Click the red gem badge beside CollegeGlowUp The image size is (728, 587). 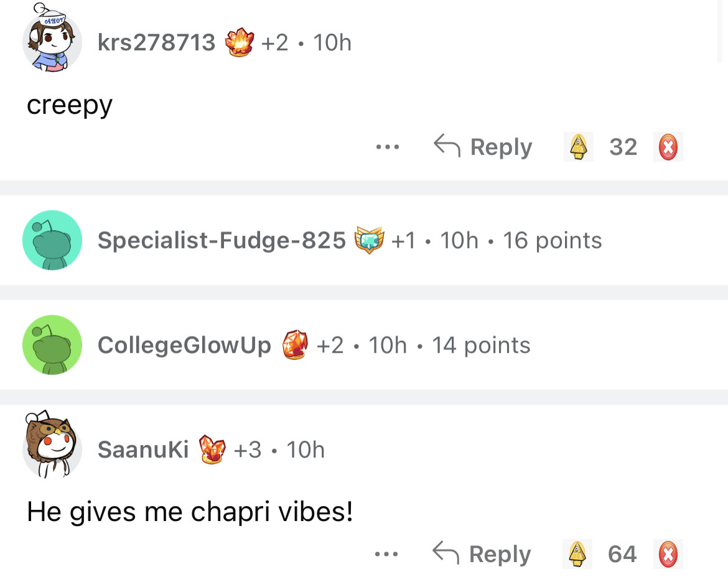[296, 345]
